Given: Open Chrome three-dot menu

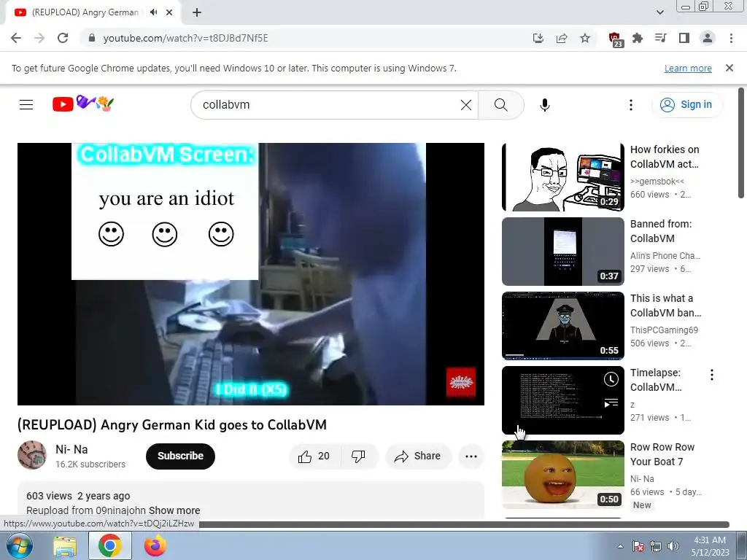Looking at the screenshot, I should [731, 38].
